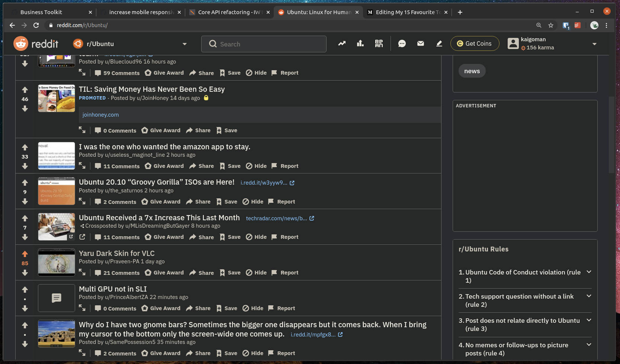
Task: Downvote the TIL Saving Money promoted post
Action: point(25,108)
